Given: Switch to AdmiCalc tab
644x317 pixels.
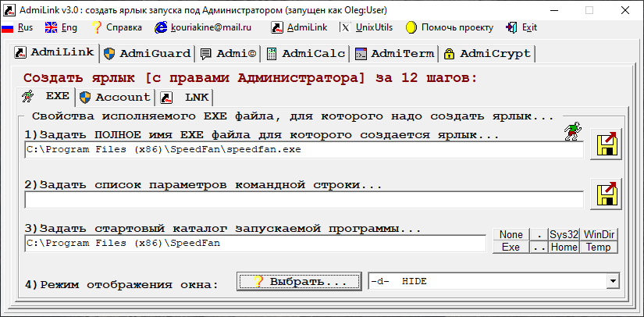Looking at the screenshot, I should click(x=305, y=54).
